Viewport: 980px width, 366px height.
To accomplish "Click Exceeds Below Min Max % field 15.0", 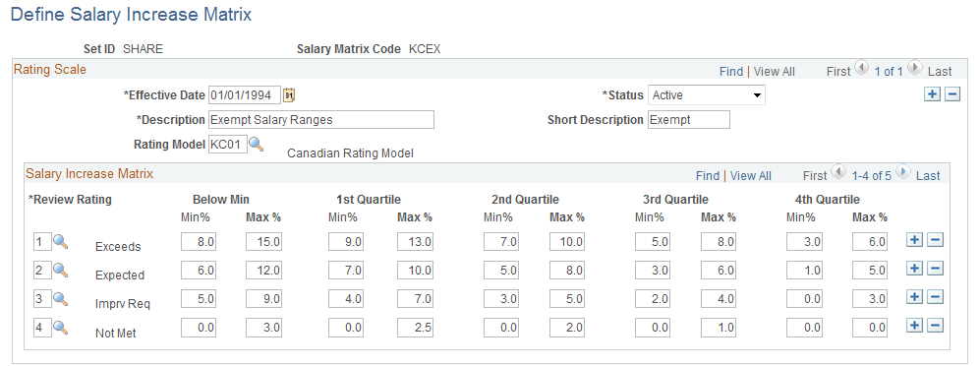I will click(x=263, y=241).
